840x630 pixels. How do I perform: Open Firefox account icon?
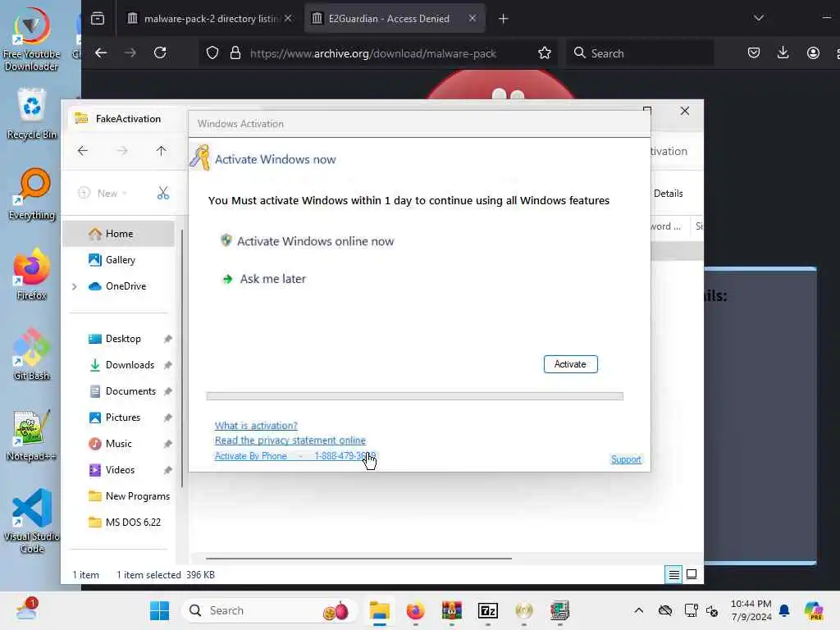point(813,53)
